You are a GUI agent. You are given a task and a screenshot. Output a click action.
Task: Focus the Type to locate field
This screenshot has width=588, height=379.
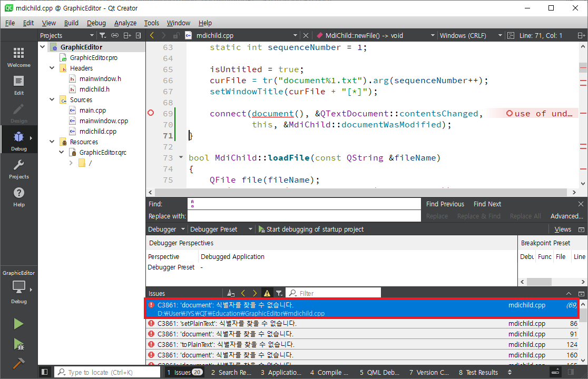(108, 372)
